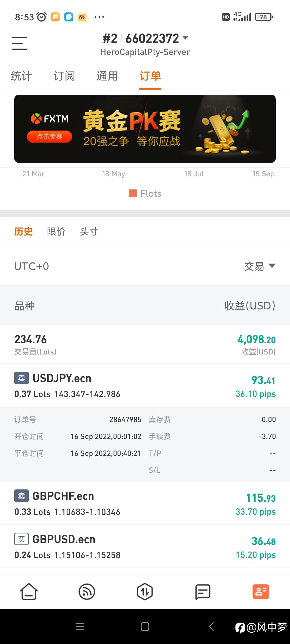Expand the GBPCHF.ecn order row
The image size is (290, 644).
coord(145,503)
